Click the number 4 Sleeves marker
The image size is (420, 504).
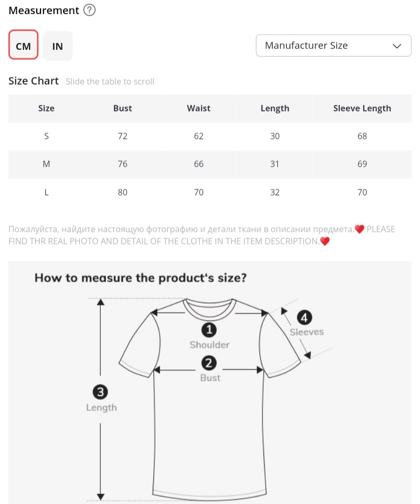point(305,317)
